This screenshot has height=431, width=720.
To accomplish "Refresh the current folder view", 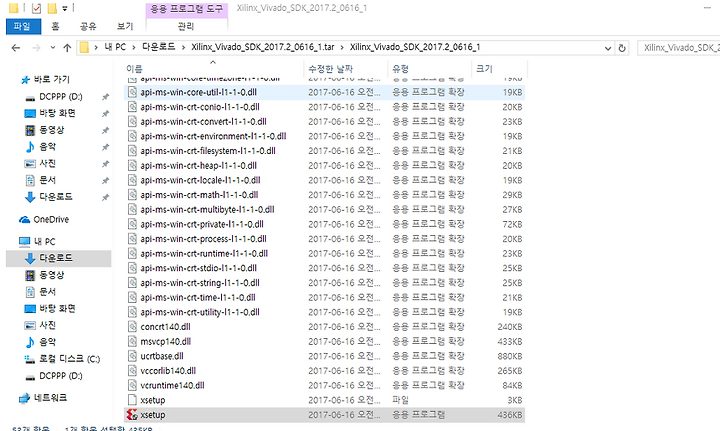I will [x=622, y=48].
